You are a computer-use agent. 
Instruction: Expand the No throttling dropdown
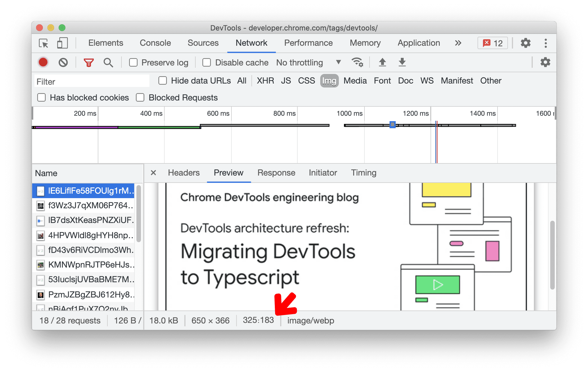click(x=338, y=63)
